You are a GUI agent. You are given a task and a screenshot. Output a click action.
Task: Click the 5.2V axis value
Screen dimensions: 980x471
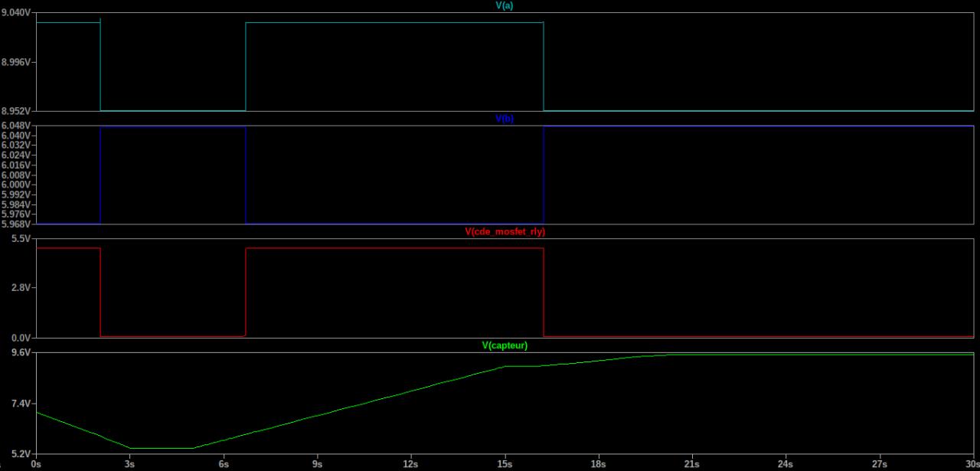click(20, 453)
